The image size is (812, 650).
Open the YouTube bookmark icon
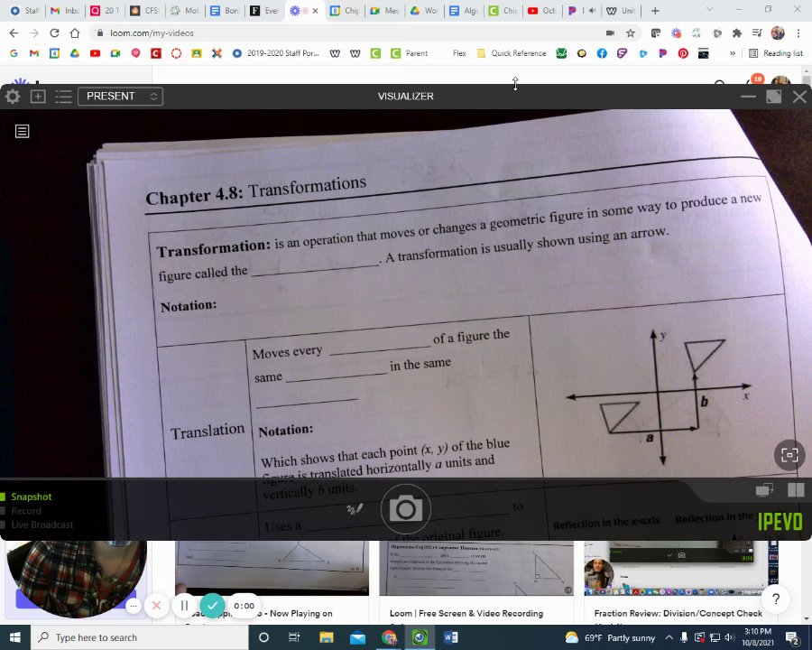(x=95, y=53)
